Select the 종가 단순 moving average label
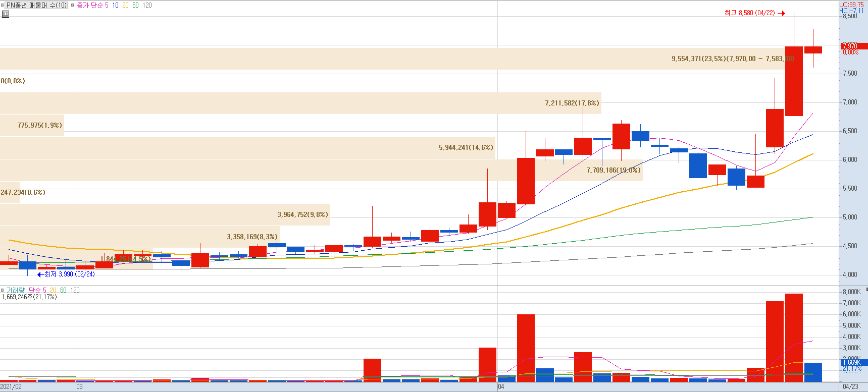This screenshot has width=868, height=392. coord(89,5)
